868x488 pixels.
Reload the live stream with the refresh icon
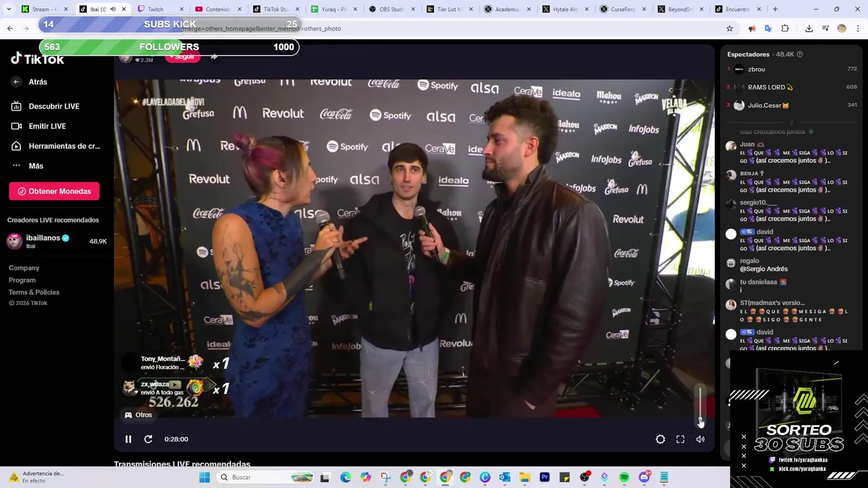coord(148,439)
